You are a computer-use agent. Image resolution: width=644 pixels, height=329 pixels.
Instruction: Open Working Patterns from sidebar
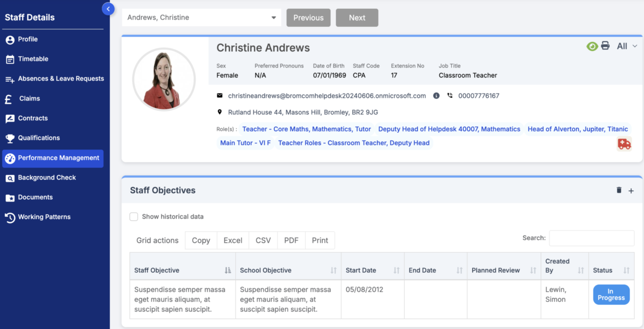[x=44, y=217]
